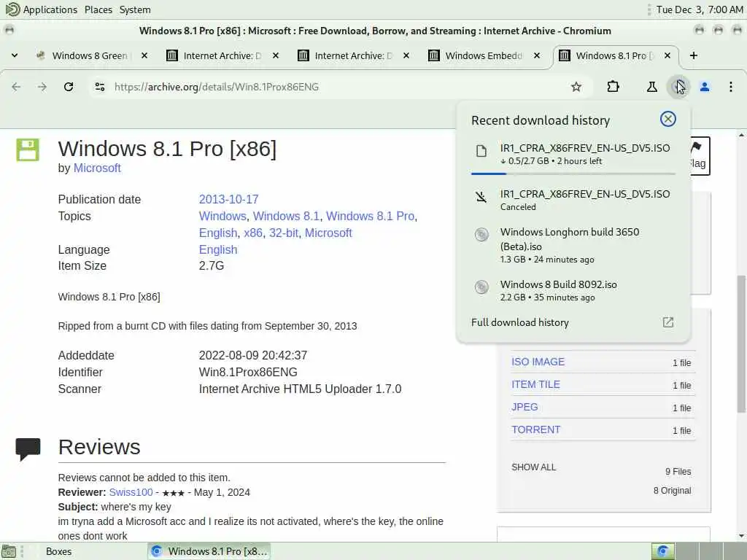This screenshot has height=560, width=747.
Task: Open in-progress IR1_CPRA ISO download file icon
Action: coord(481,151)
